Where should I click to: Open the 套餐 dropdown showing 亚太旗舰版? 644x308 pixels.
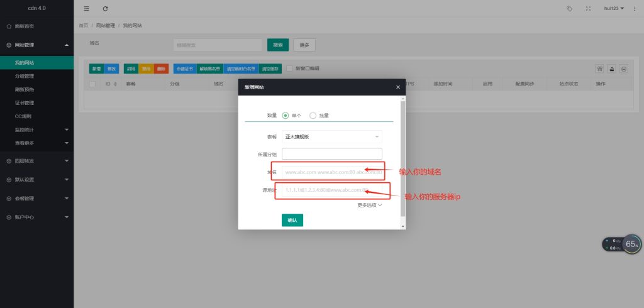331,136
